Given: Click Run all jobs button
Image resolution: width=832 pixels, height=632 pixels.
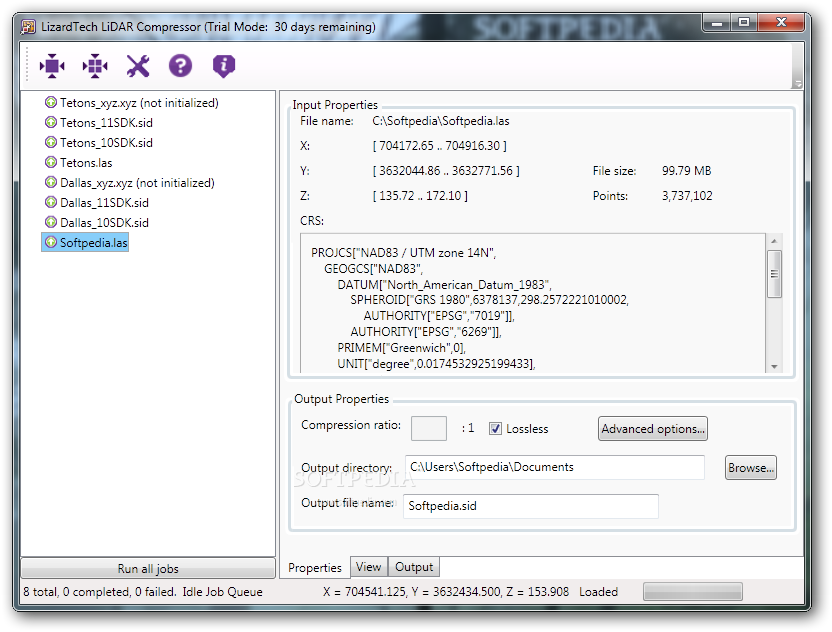Looking at the screenshot, I should click(148, 568).
